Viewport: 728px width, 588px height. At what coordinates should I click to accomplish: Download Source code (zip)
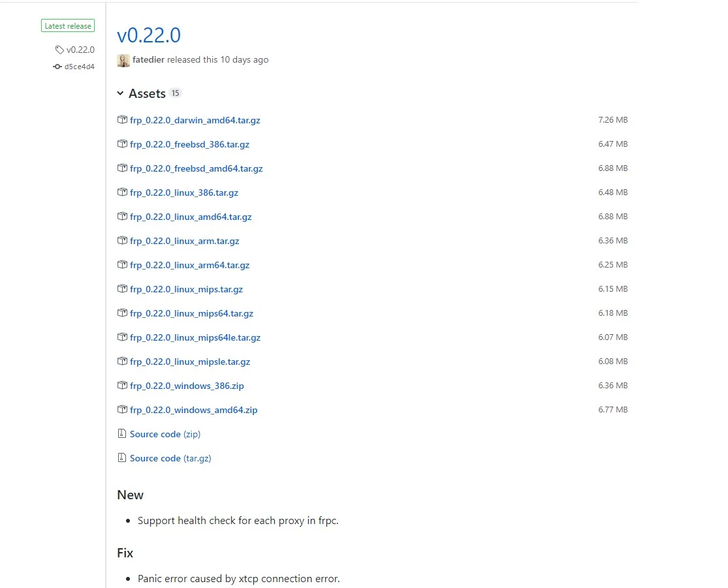[165, 434]
